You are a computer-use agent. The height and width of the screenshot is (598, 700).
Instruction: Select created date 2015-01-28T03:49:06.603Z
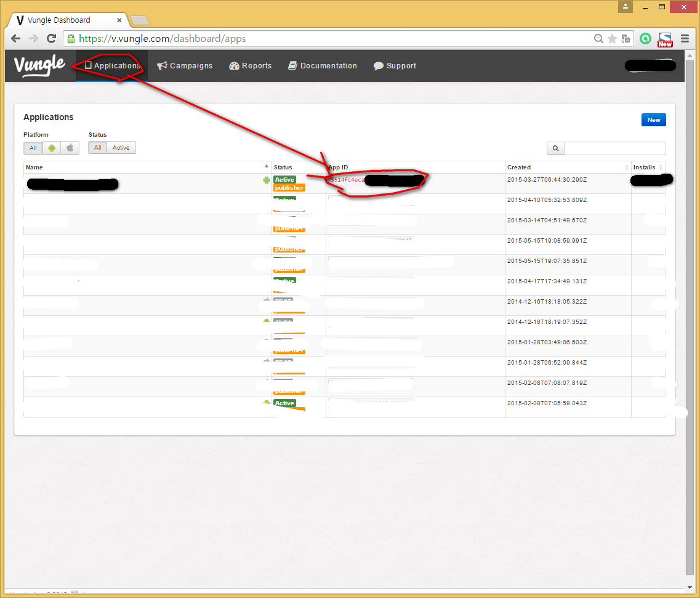coord(547,342)
